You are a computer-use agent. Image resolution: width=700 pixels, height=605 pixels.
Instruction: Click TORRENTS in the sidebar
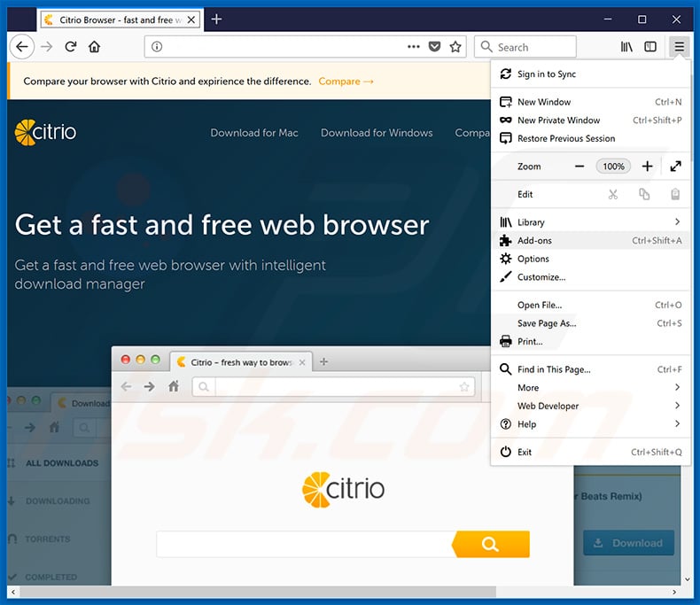click(47, 539)
